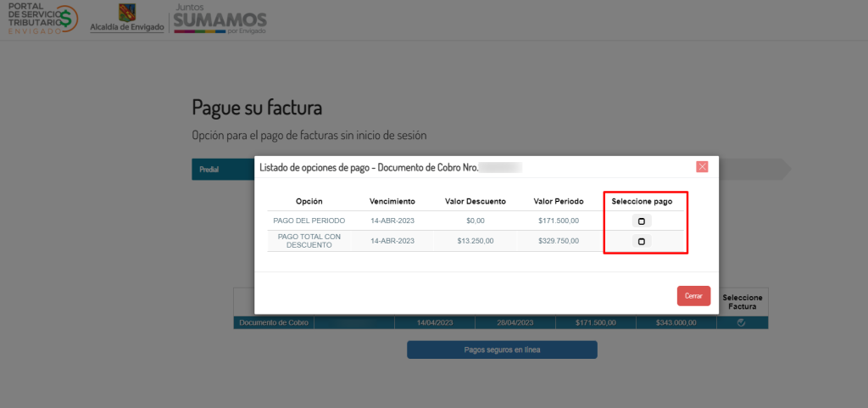Click the Valor Periodo column header
The width and height of the screenshot is (868, 408).
click(x=558, y=202)
